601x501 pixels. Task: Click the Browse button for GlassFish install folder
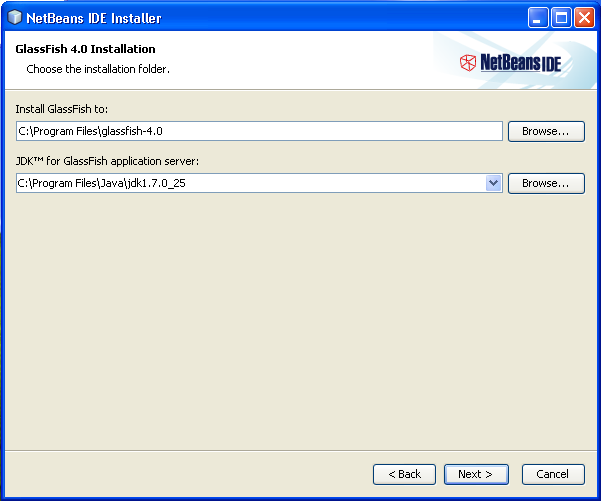pyautogui.click(x=546, y=131)
